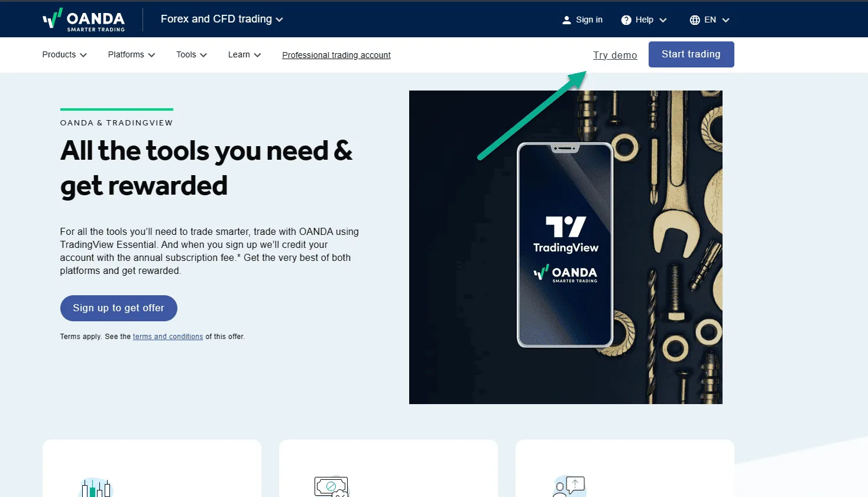
Task: Click the paragraph starting 'For all the tools'
Action: 209,251
